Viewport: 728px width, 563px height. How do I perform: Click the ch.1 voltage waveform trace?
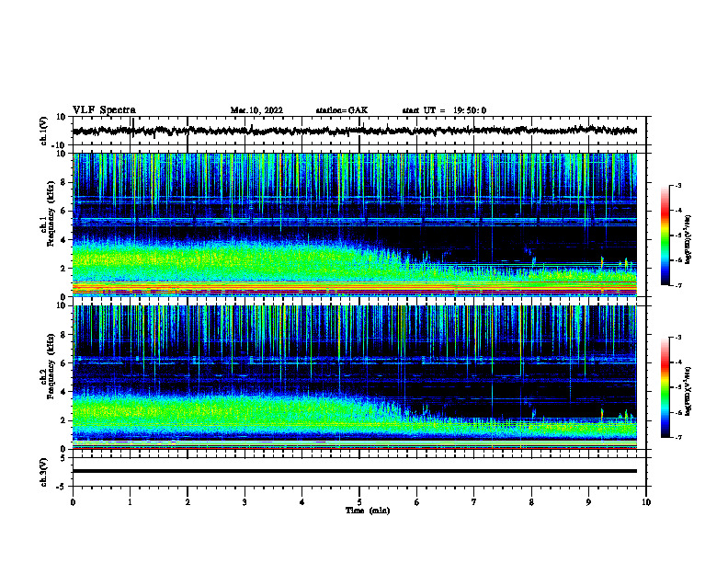tap(355, 131)
